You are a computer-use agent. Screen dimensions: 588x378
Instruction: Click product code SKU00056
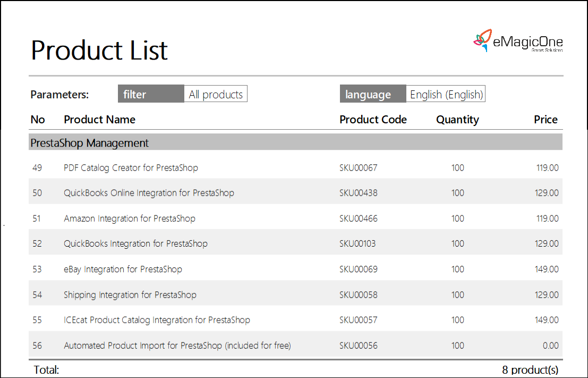coord(359,346)
